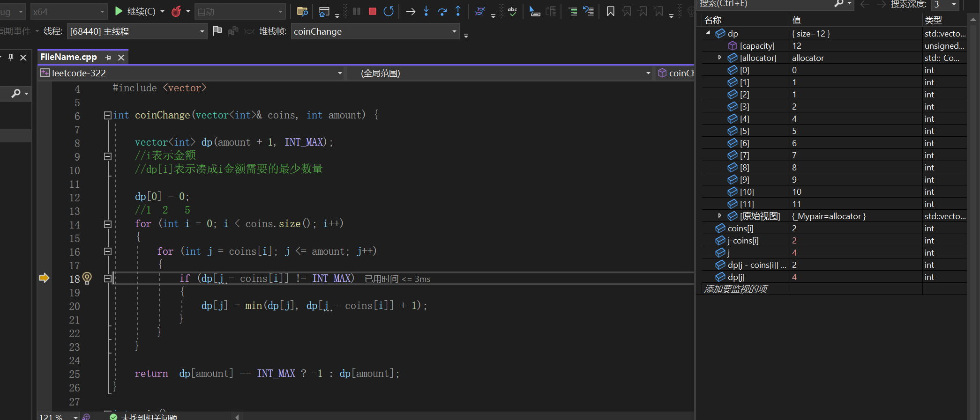Close the left side panel

pos(23,57)
